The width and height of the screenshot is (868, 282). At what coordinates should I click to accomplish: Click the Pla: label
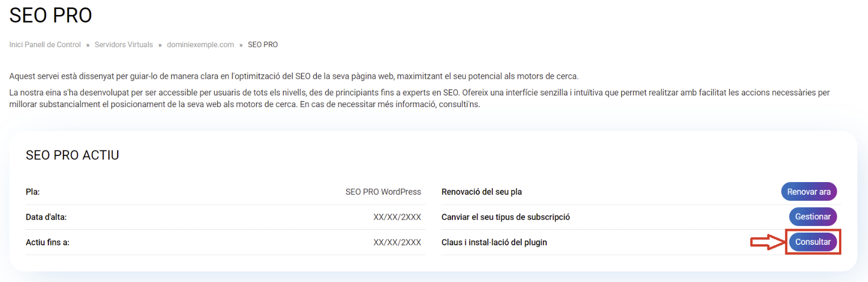[x=33, y=192]
